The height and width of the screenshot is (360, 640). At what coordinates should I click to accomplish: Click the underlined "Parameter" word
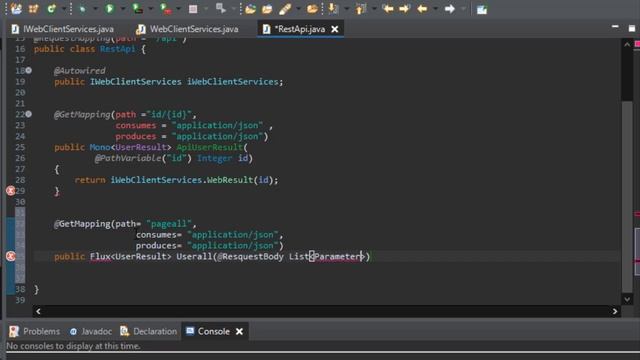(338, 257)
